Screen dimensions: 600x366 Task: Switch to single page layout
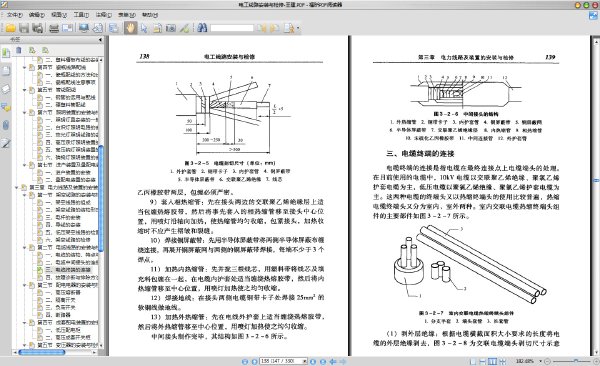pyautogui.click(x=473, y=361)
